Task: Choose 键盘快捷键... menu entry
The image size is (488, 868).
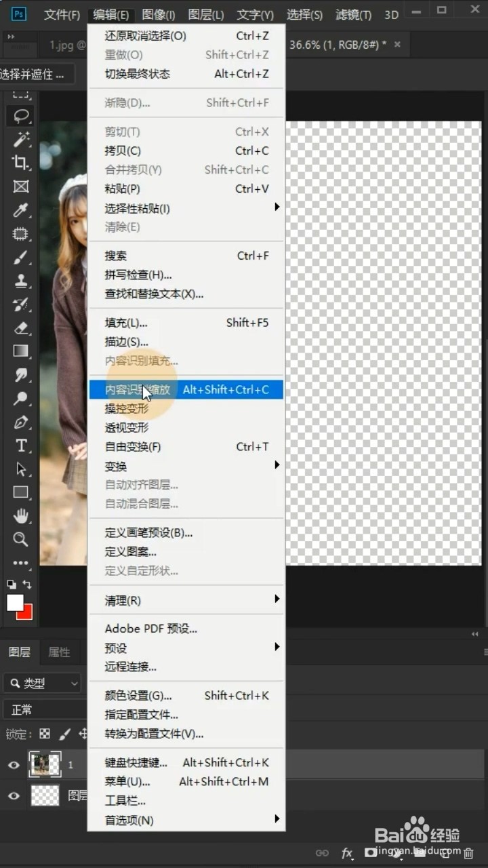Action: click(186, 762)
